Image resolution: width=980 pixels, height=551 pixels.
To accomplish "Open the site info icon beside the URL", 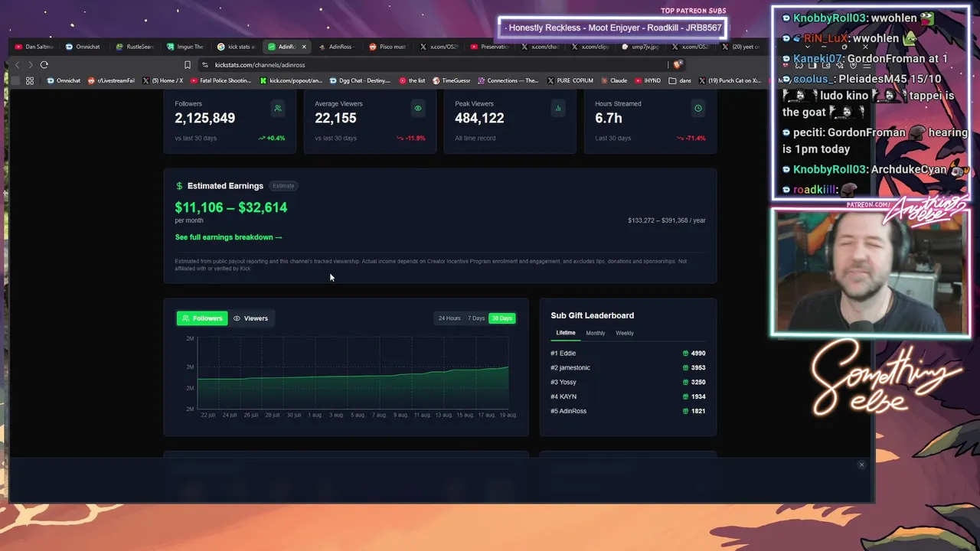I will coord(205,65).
